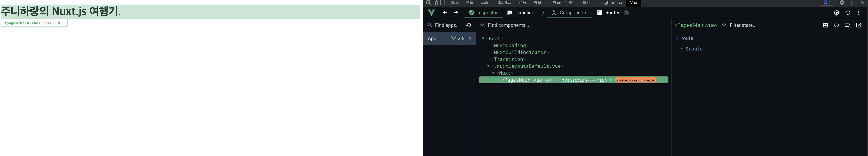Open the Vue DevTools more options menu
868x156 pixels.
pyautogui.click(x=858, y=12)
